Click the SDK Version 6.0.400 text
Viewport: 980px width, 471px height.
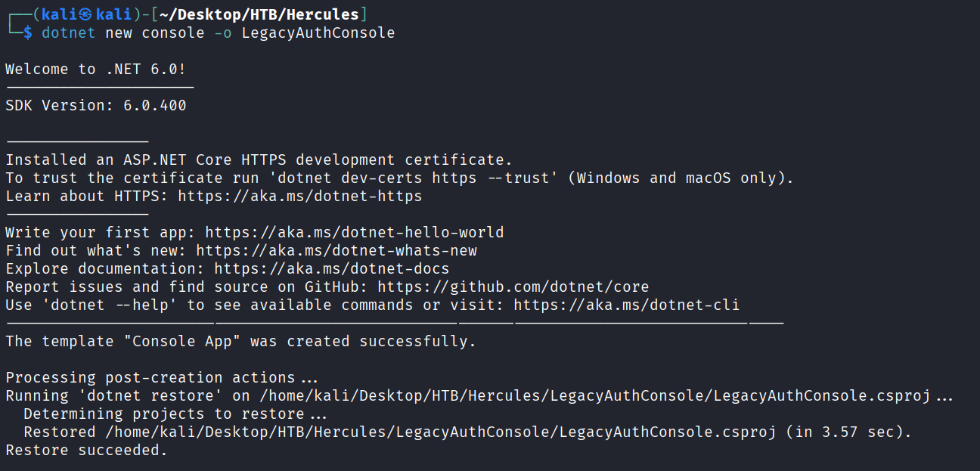pos(95,105)
